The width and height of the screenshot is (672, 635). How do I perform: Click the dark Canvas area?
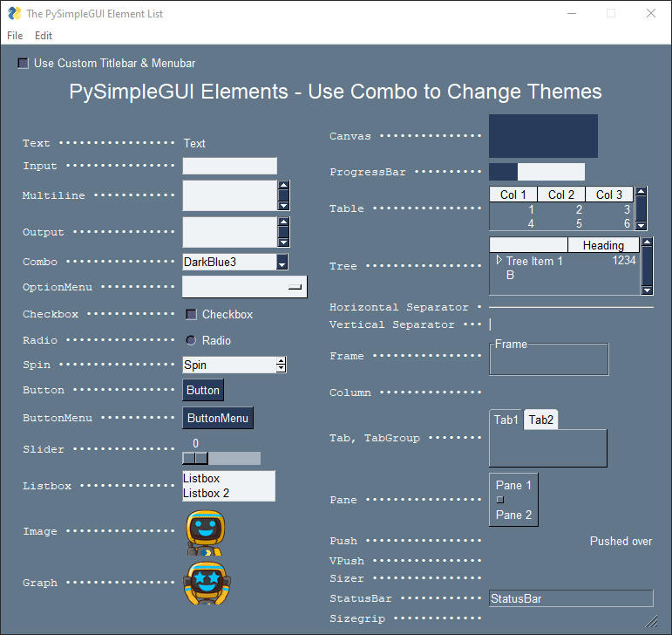[543, 136]
